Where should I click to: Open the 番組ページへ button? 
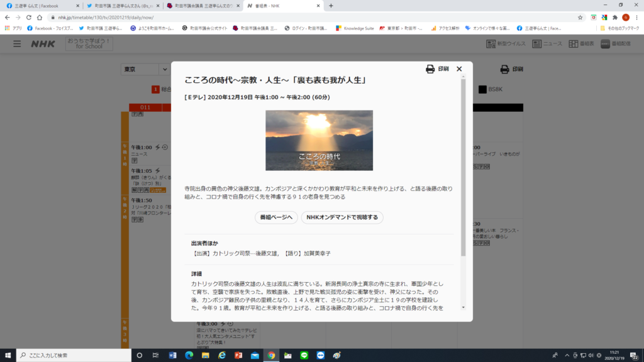[276, 217]
